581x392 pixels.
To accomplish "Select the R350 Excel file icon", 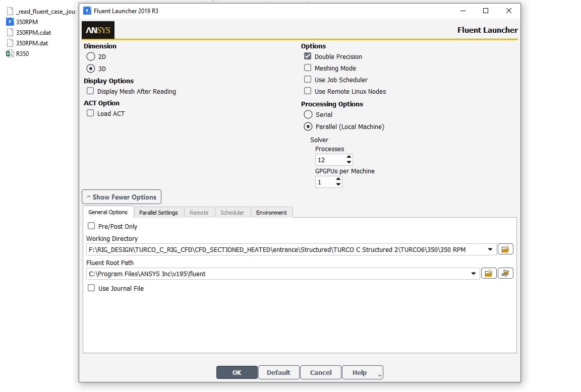I will pyautogui.click(x=10, y=54).
